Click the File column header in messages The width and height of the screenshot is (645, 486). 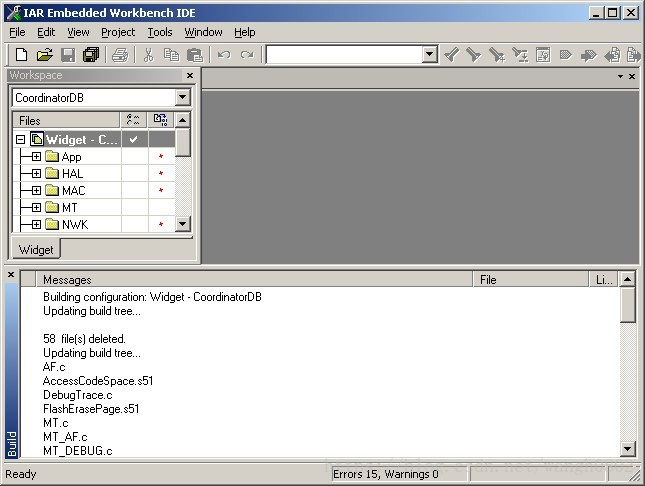click(x=531, y=279)
